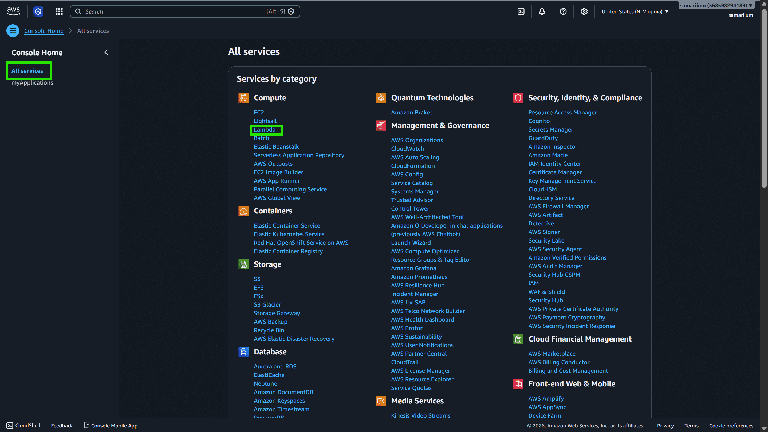Click the Storage category icon

243,264
